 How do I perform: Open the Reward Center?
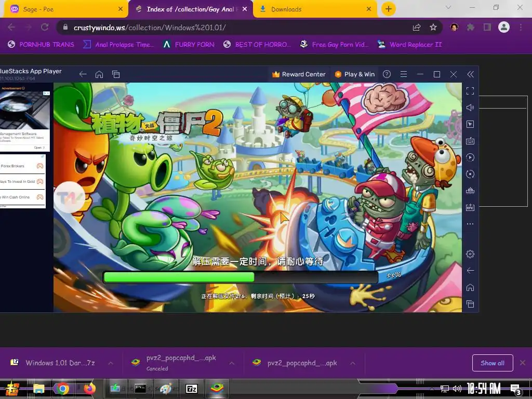[x=299, y=74]
